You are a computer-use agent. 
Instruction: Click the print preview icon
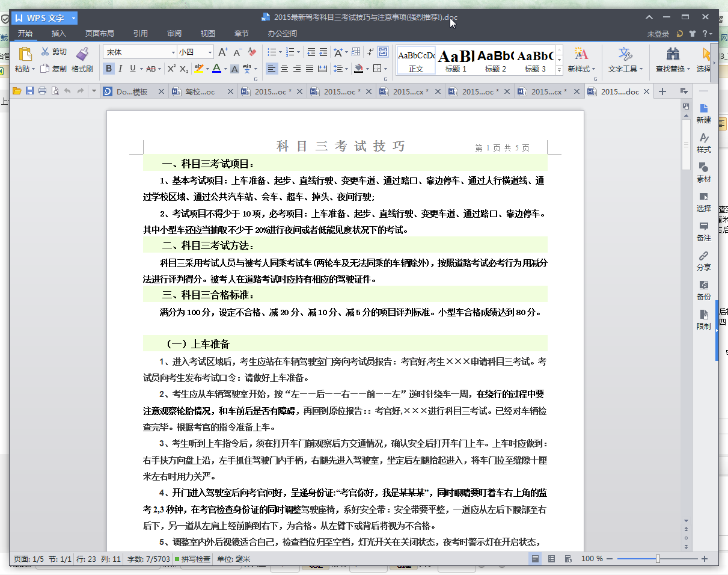[55, 91]
